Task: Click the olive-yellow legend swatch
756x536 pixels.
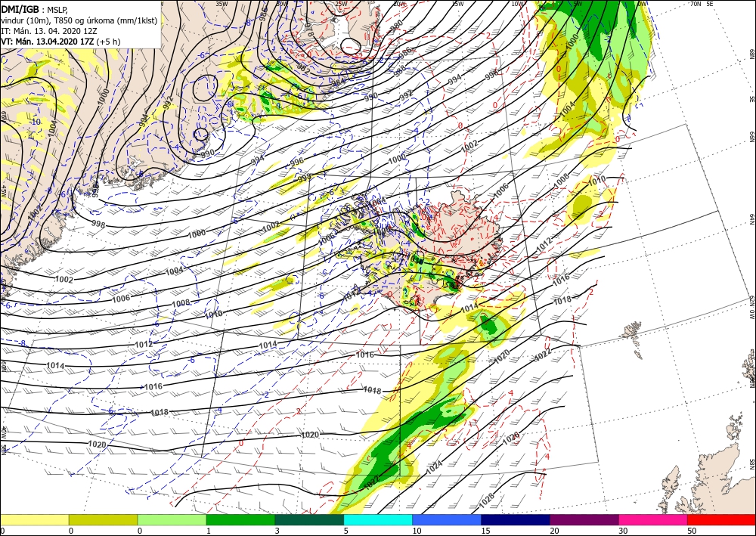Action: (x=103, y=519)
